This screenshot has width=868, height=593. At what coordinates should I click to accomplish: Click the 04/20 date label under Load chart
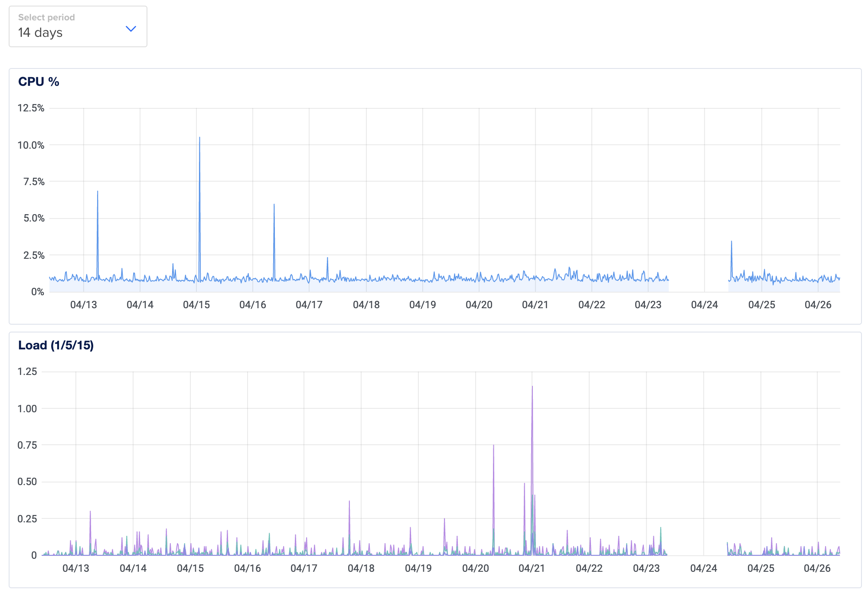click(476, 568)
